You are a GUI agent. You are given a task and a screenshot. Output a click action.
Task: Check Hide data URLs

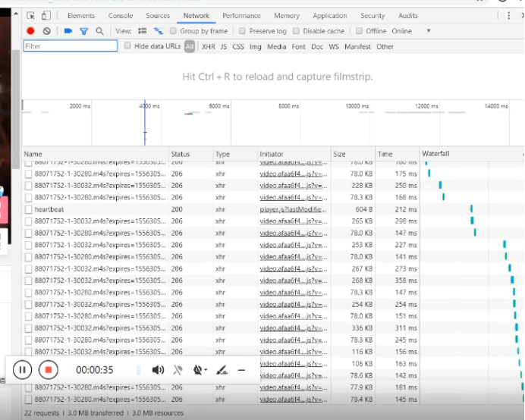point(127,45)
